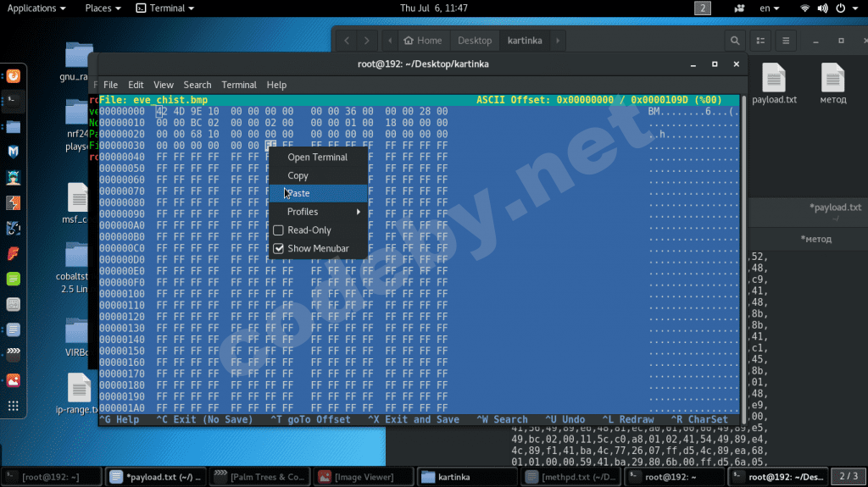868x487 pixels.
Task: Switch to [root@192: ~] taskbar window
Action: tap(51, 477)
